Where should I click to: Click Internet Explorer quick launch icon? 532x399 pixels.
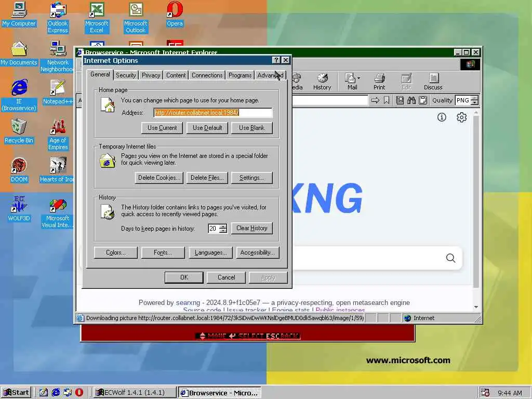point(56,392)
